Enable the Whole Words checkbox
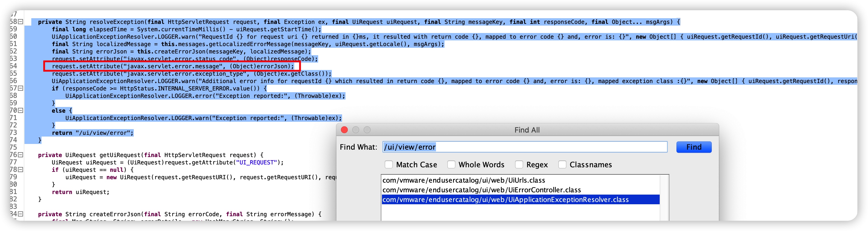 coord(451,165)
